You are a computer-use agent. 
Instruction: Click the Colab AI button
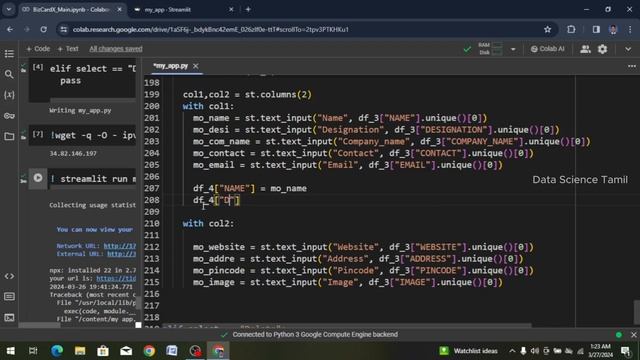pos(547,49)
